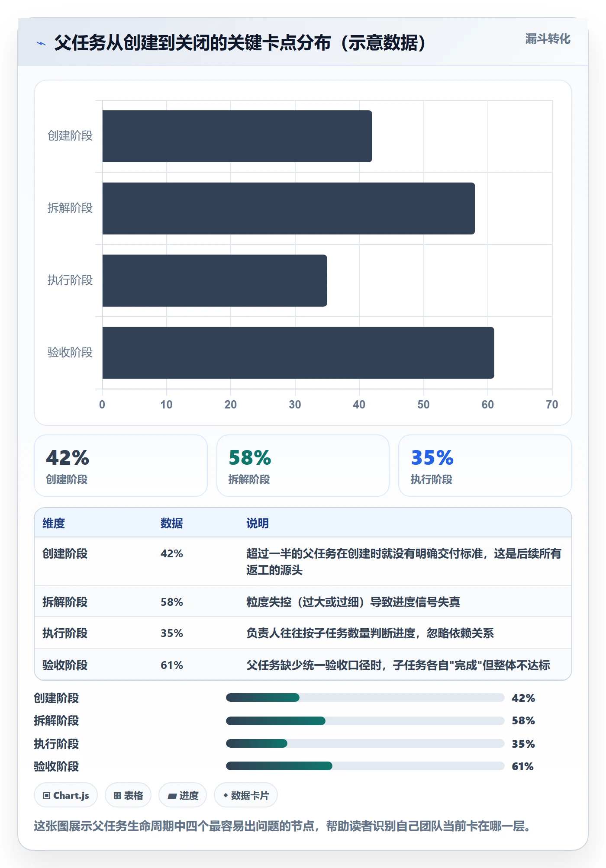606x868 pixels.
Task: Click the 42% cell in the table
Action: [x=172, y=553]
